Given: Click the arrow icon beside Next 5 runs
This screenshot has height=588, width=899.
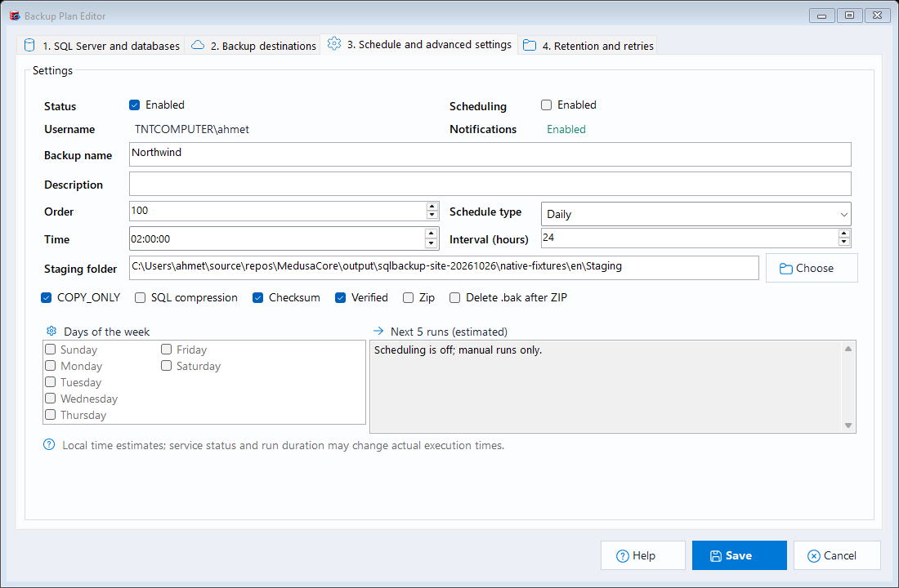Looking at the screenshot, I should [x=378, y=332].
